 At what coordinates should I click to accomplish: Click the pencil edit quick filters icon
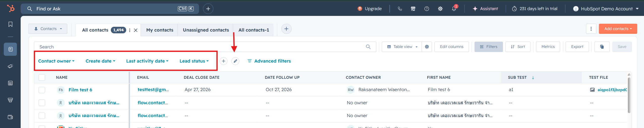235,61
